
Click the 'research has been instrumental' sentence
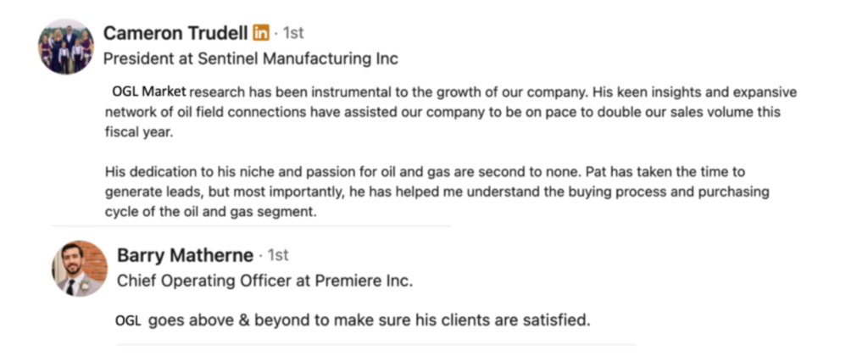[x=492, y=92]
